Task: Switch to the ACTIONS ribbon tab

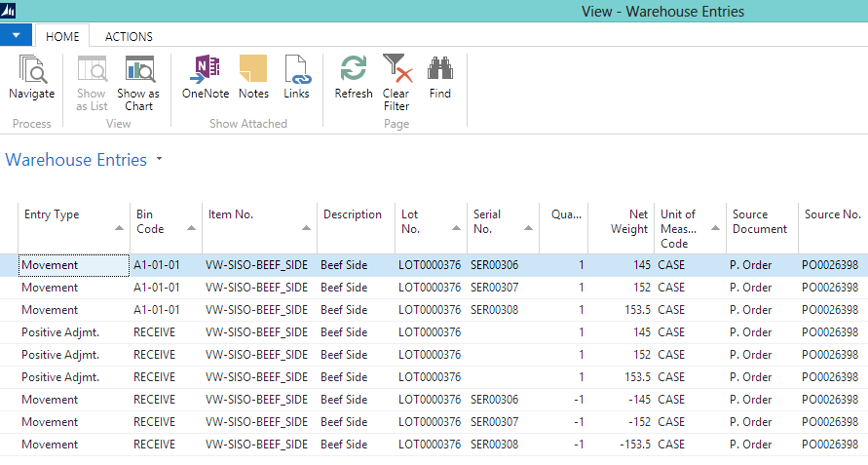Action: (129, 36)
